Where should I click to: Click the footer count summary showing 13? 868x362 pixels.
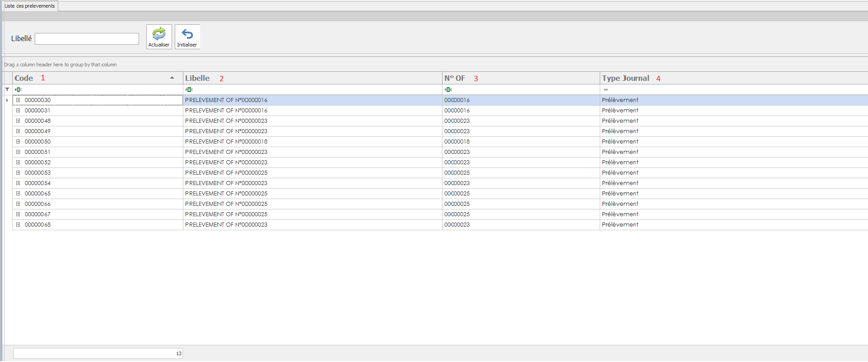[x=98, y=353]
